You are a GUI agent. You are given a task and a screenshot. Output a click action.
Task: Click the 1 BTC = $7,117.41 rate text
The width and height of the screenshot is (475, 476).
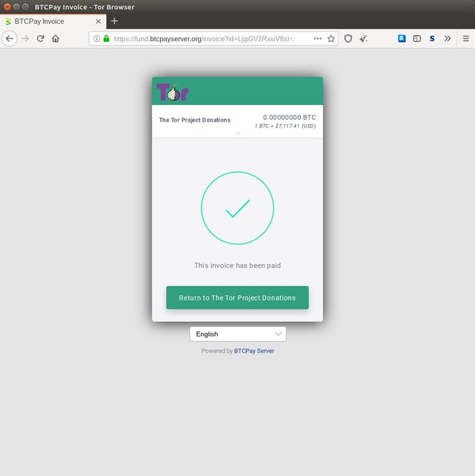coord(285,126)
